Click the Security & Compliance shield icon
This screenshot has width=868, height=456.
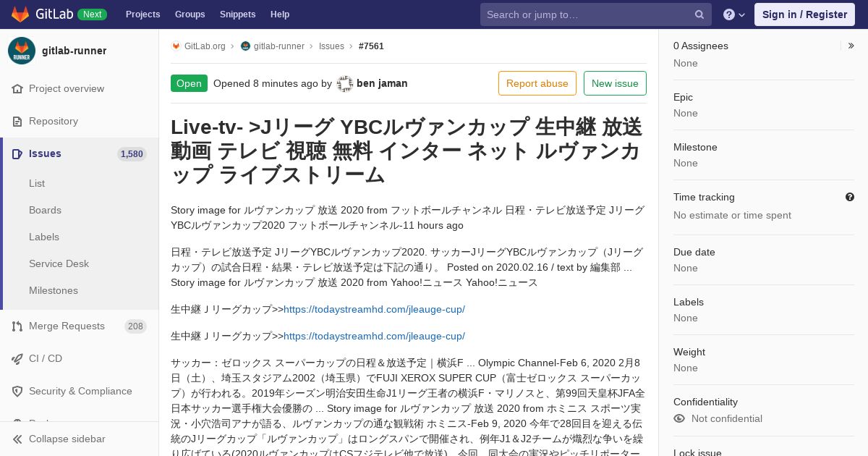click(x=17, y=391)
